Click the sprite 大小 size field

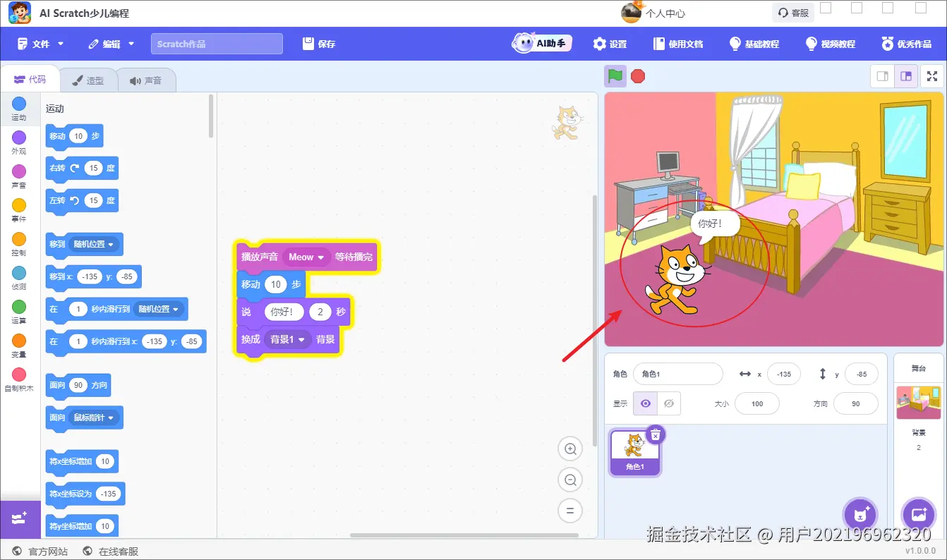tap(757, 404)
